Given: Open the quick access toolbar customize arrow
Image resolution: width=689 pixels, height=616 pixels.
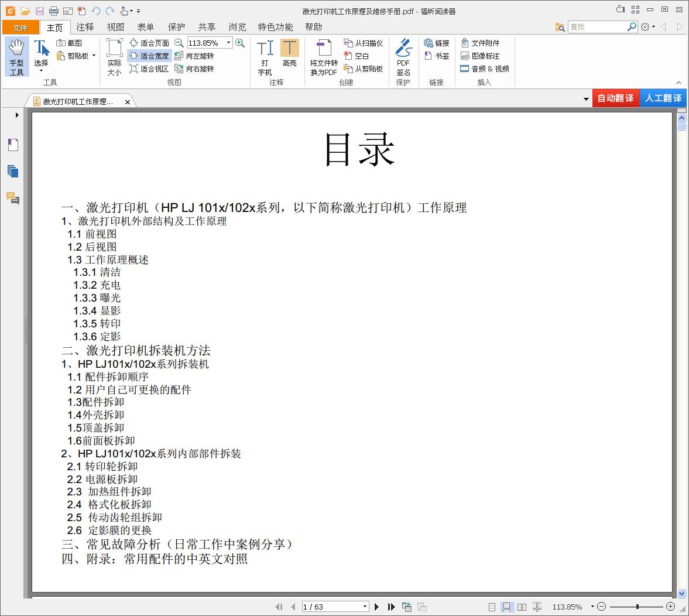Looking at the screenshot, I should [138, 11].
